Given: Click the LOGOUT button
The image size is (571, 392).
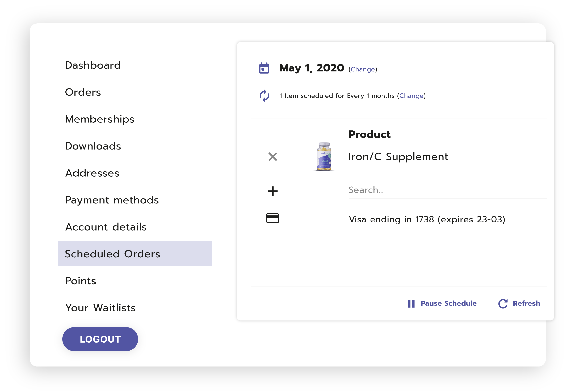Looking at the screenshot, I should (100, 339).
